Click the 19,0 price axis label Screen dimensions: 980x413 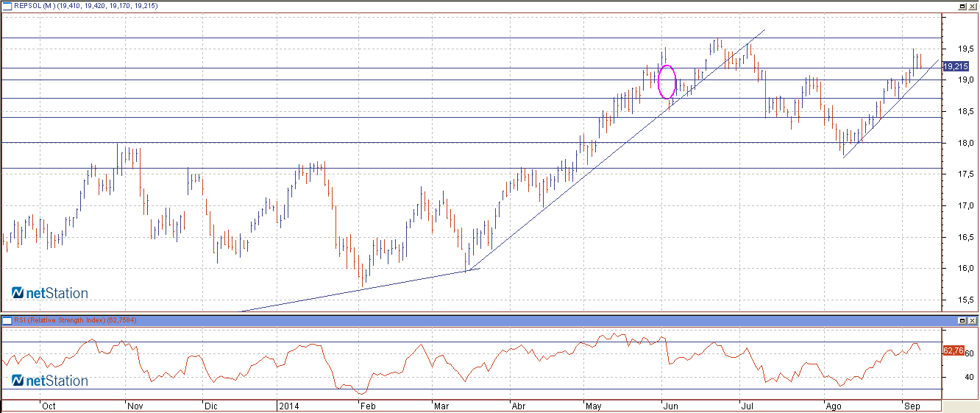click(x=965, y=80)
